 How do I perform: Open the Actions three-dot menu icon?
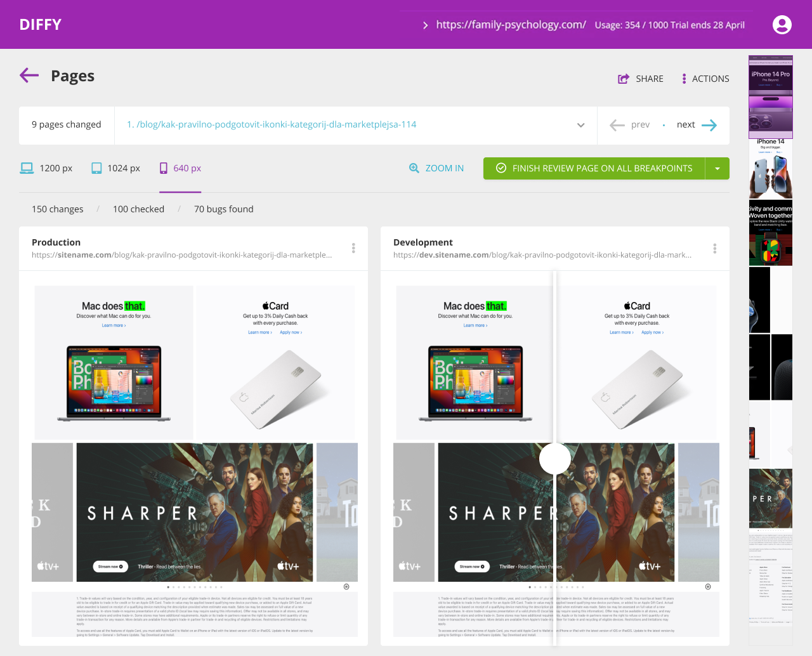[x=684, y=79]
